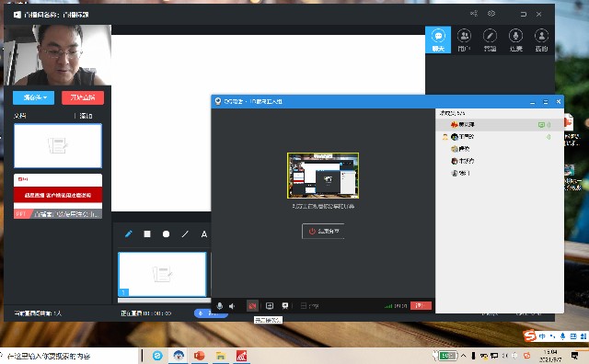This screenshot has height=364, width=589.
Task: Switch to the chat tab
Action: pos(438,40)
